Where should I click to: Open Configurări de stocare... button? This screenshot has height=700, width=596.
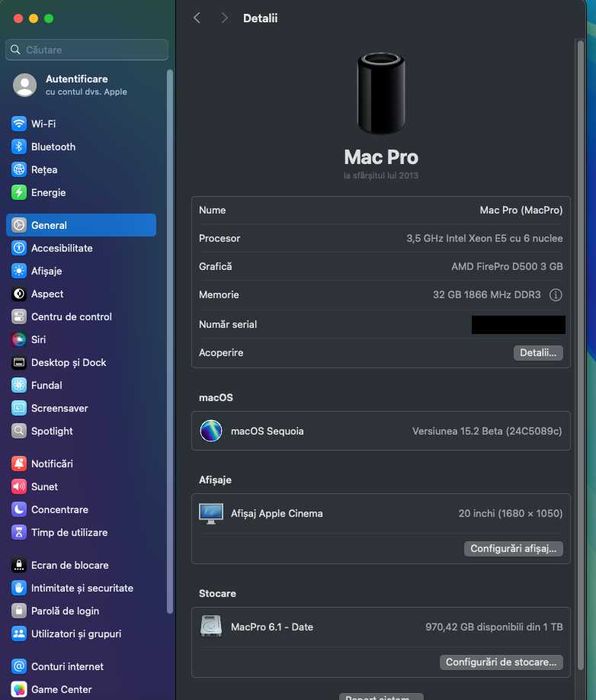click(x=501, y=662)
